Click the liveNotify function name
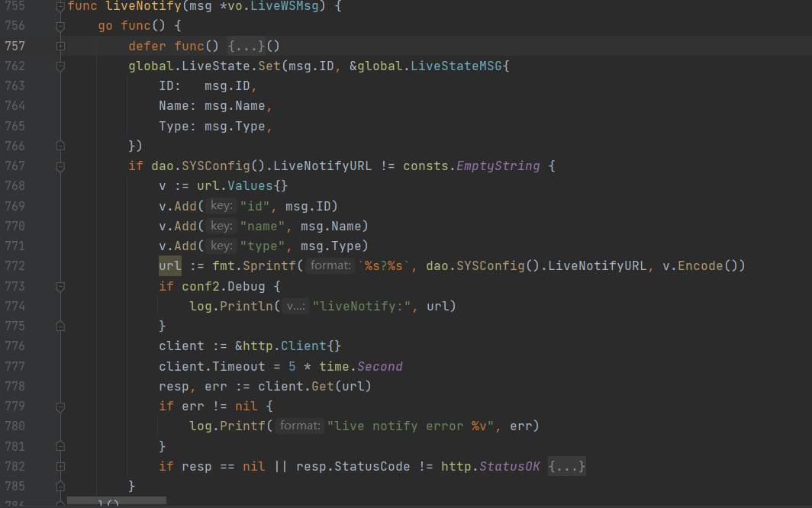Image resolution: width=812 pixels, height=508 pixels. [143, 6]
